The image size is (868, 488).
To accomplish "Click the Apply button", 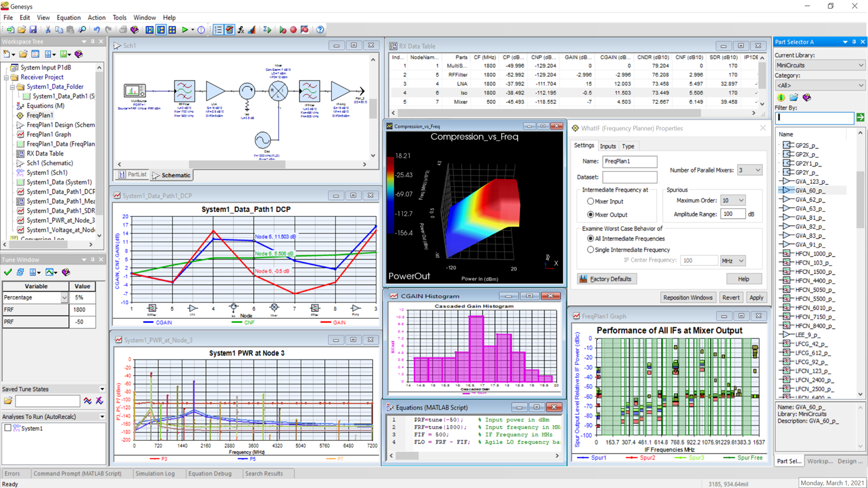I will click(756, 298).
